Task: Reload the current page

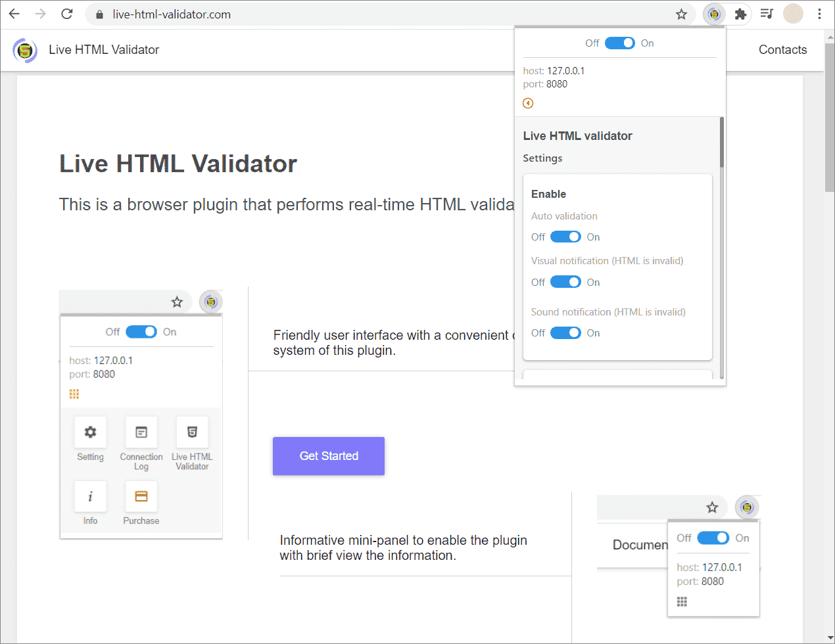Action: click(x=67, y=14)
